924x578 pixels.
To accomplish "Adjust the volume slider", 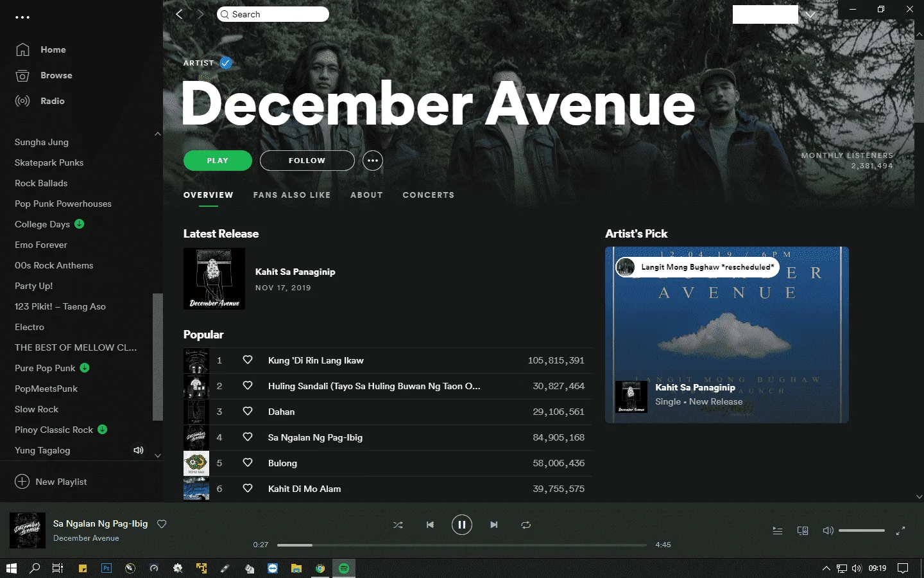I will pyautogui.click(x=862, y=530).
